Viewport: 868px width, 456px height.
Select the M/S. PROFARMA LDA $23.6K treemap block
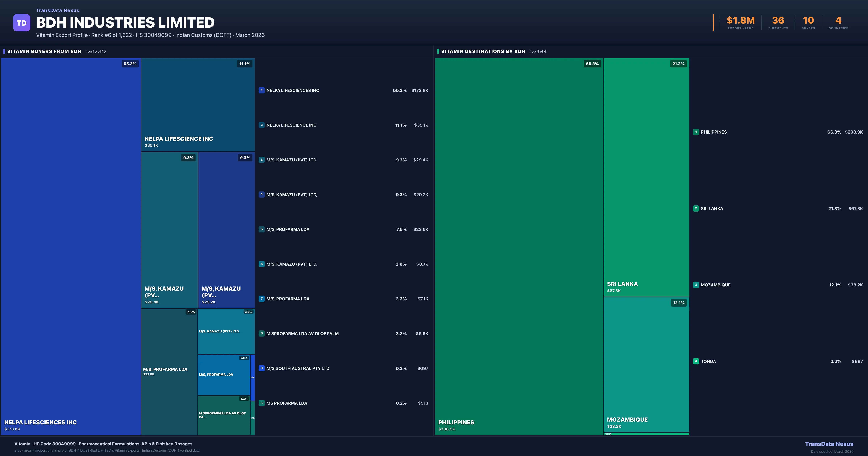(169, 371)
